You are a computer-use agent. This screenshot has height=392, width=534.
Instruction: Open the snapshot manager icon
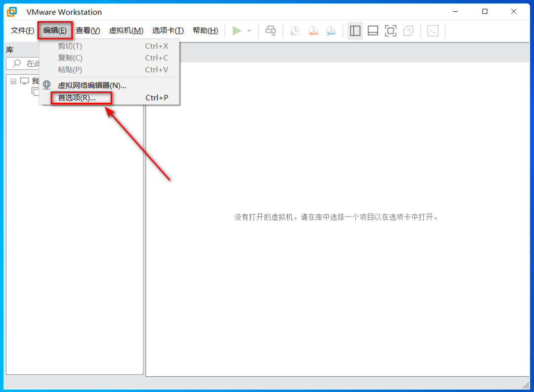[330, 31]
